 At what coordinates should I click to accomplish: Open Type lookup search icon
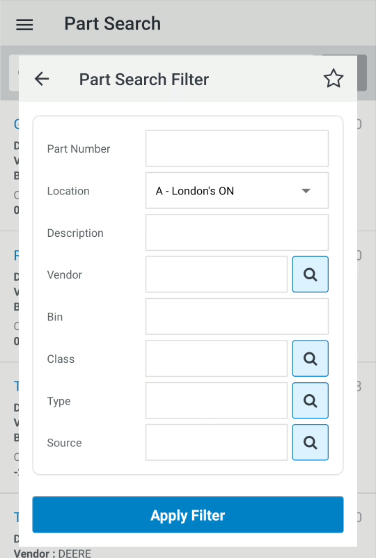pos(310,401)
